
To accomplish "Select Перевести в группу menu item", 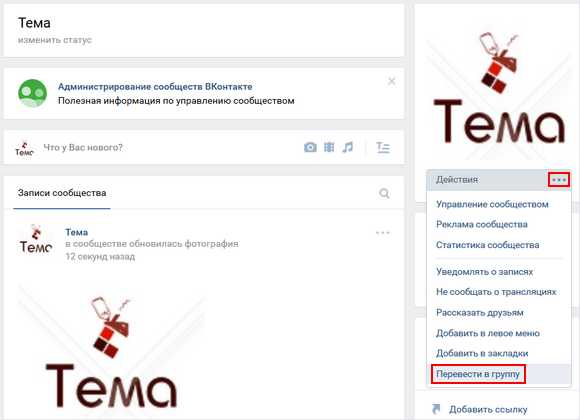I will (x=478, y=374).
